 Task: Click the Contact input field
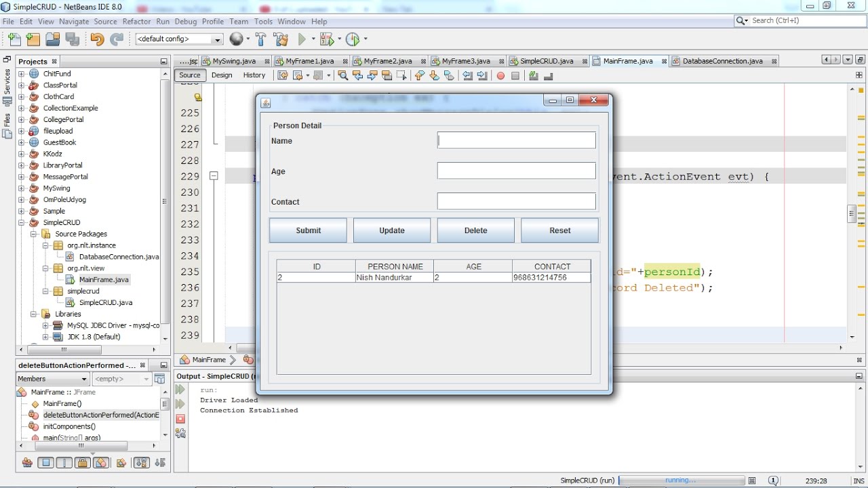coord(517,201)
